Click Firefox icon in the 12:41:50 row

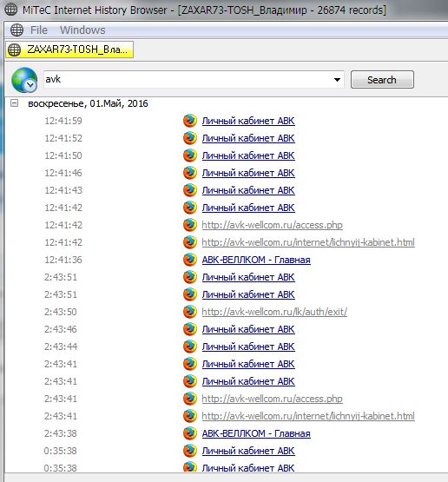(190, 155)
